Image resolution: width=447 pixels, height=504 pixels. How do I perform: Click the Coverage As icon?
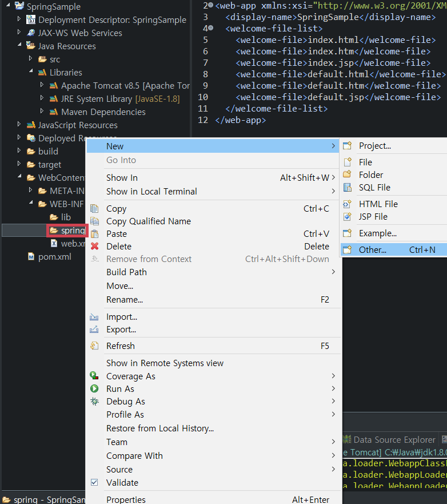94,375
